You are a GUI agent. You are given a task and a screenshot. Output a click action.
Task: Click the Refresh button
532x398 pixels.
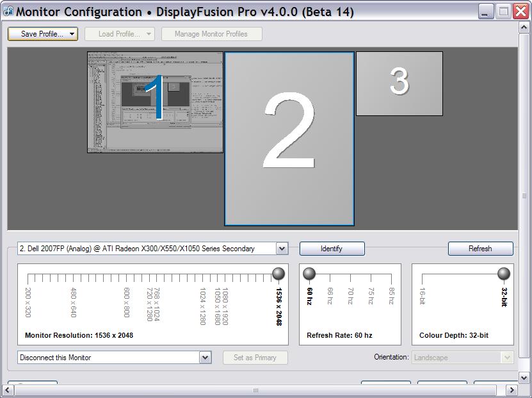coord(480,249)
